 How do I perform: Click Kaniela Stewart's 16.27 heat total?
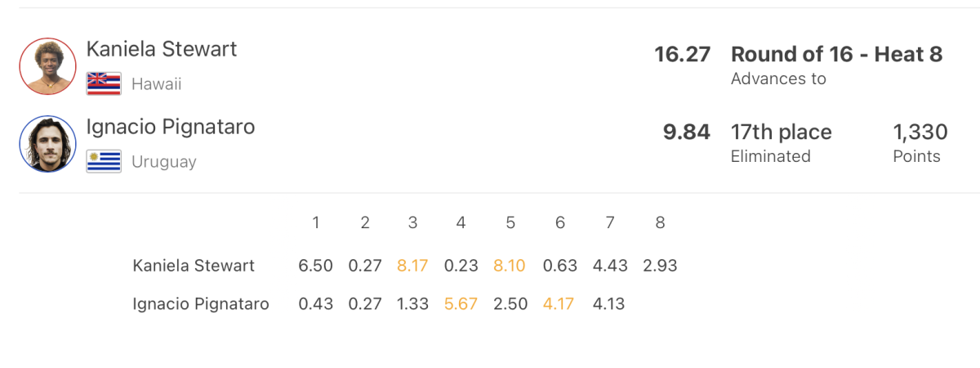click(x=683, y=55)
